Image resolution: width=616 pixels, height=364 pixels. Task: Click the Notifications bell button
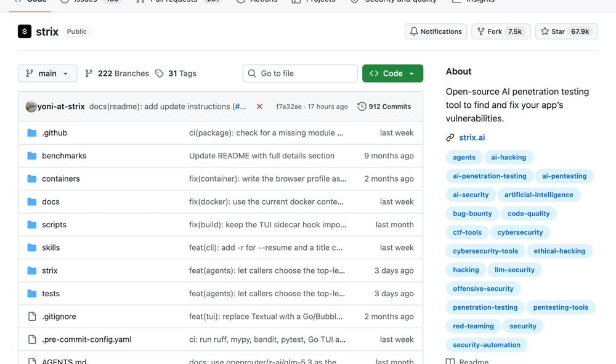[436, 31]
